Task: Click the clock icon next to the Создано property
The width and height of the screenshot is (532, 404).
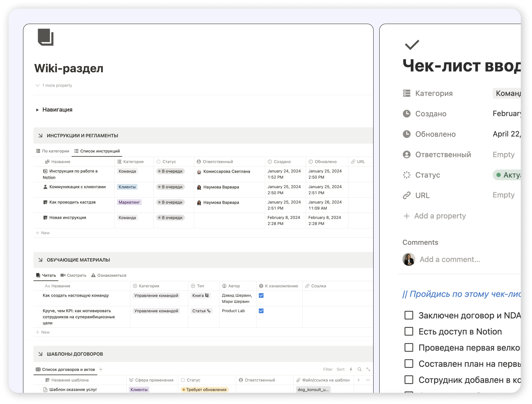Action: [x=407, y=114]
